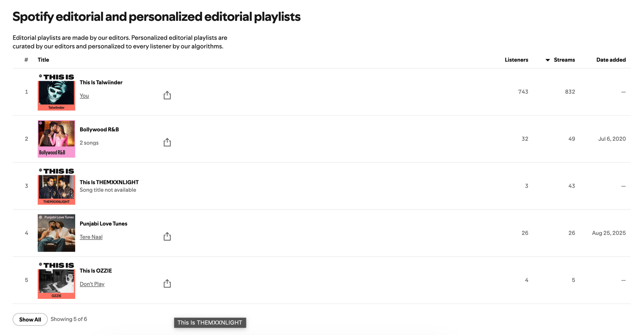The image size is (644, 335).
Task: Click streams value 49
Action: coord(572,139)
